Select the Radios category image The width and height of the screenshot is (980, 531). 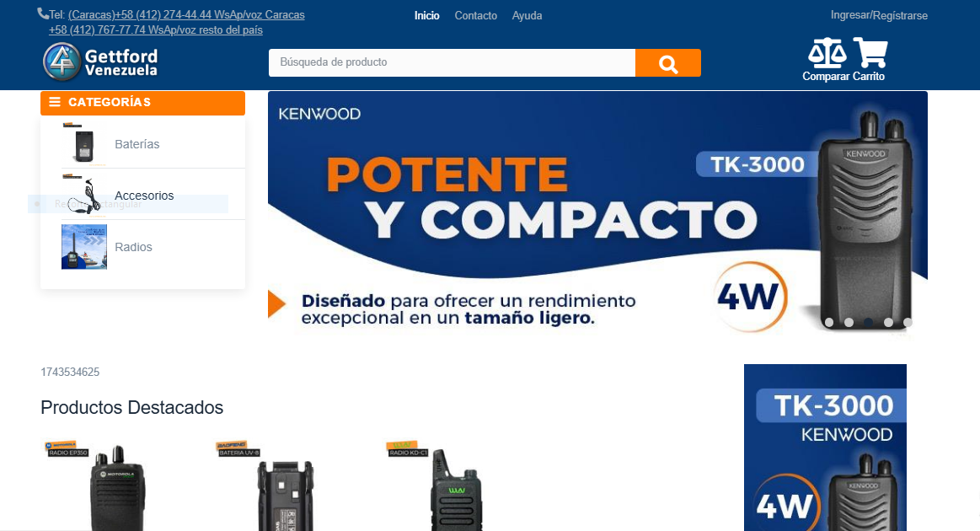83,247
